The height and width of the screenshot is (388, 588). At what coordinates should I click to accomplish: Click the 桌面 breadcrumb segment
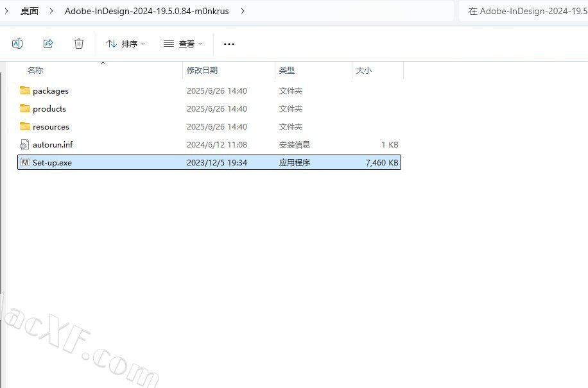pos(30,11)
